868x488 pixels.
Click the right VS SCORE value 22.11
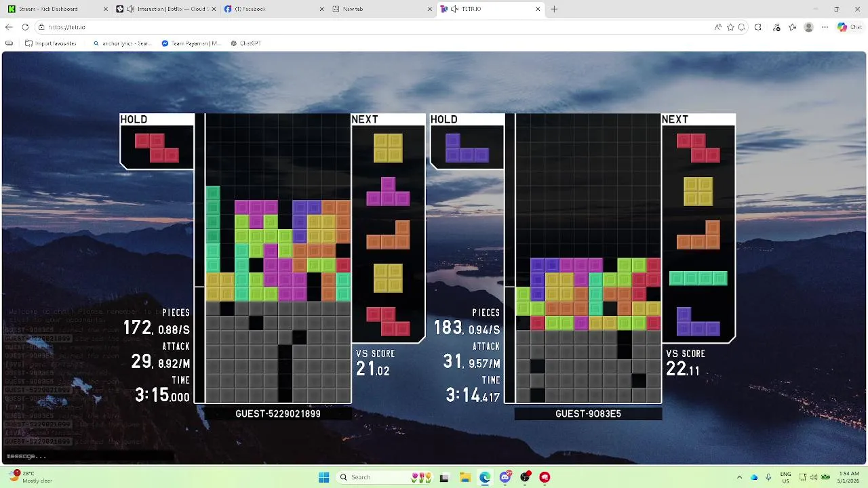[x=683, y=369]
